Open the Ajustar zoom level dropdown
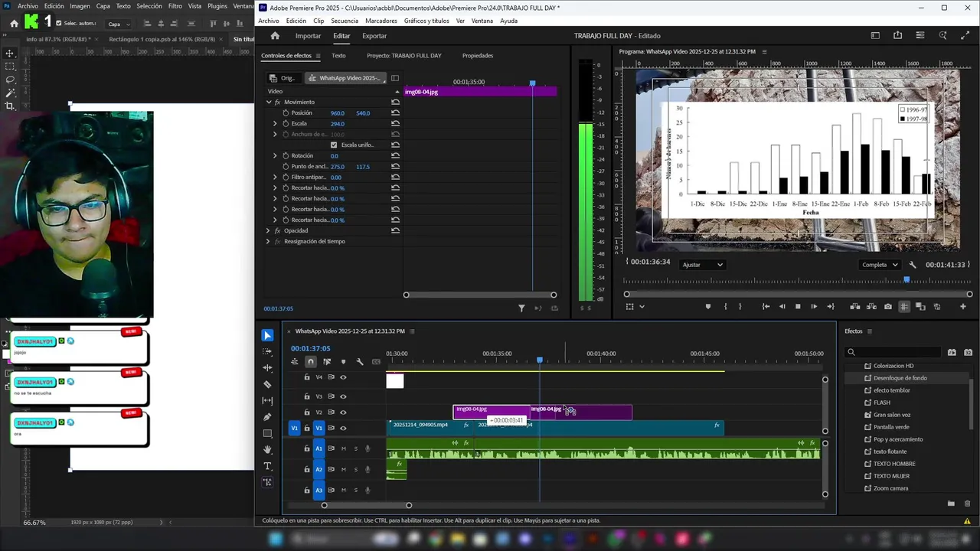 (x=702, y=265)
